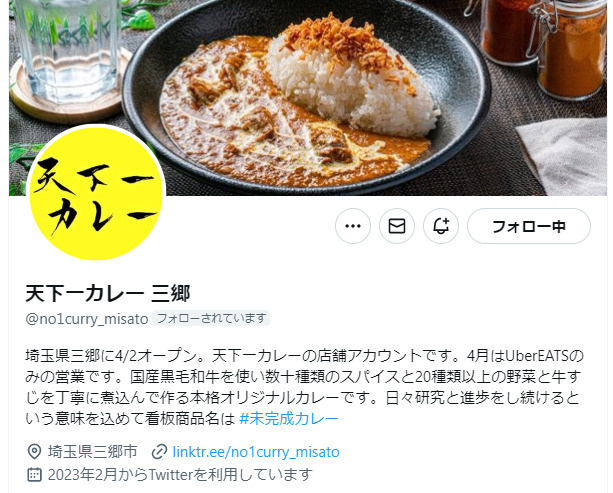Click the water glass in banner image
Viewport: 613px width, 493px height.
67,49
